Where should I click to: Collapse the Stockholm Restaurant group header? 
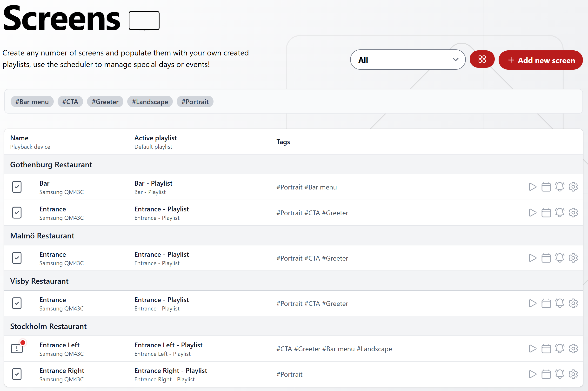pos(48,326)
